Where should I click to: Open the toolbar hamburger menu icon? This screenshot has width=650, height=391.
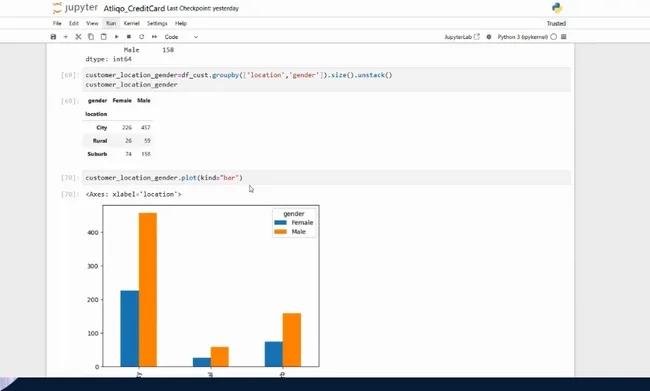pos(564,37)
